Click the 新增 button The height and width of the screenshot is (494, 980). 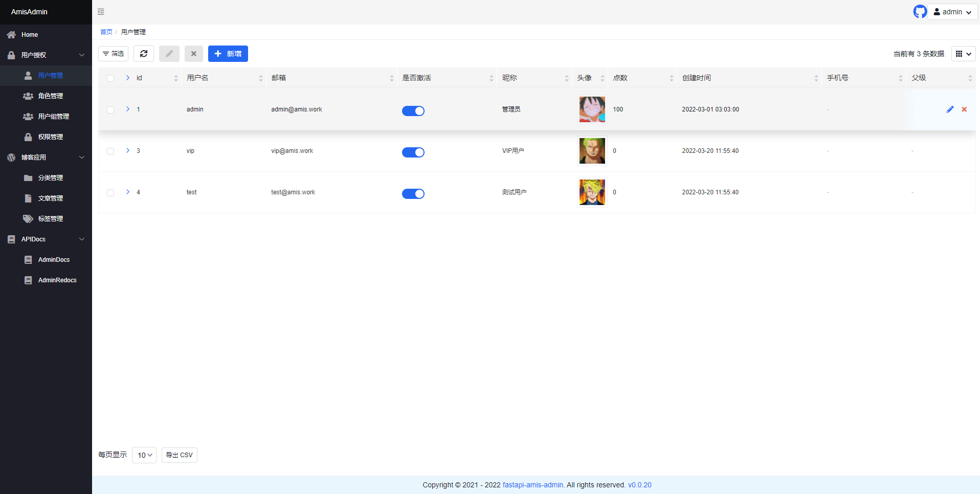pyautogui.click(x=228, y=54)
